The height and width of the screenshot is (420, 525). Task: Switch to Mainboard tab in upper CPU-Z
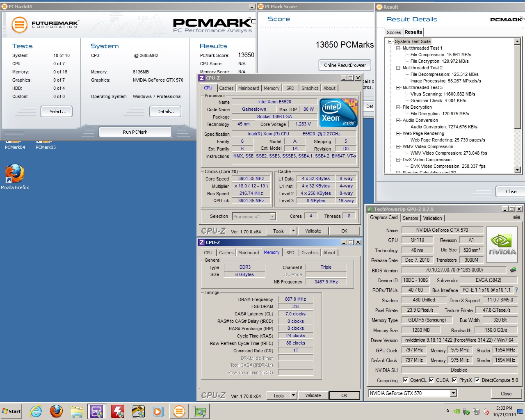pyautogui.click(x=249, y=88)
